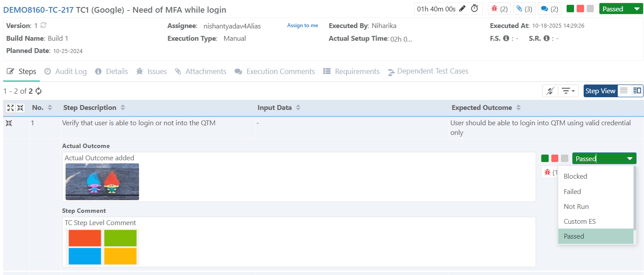Click the Assign to me link
Viewport: 644px width, 275px height.
[303, 25]
